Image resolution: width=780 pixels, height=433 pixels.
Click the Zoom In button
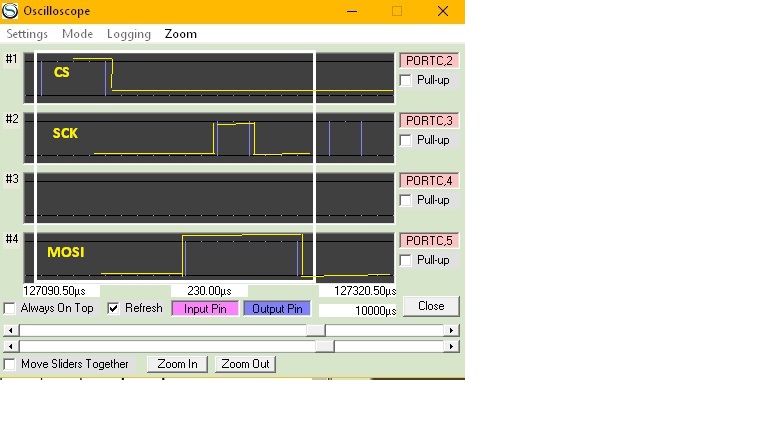177,364
